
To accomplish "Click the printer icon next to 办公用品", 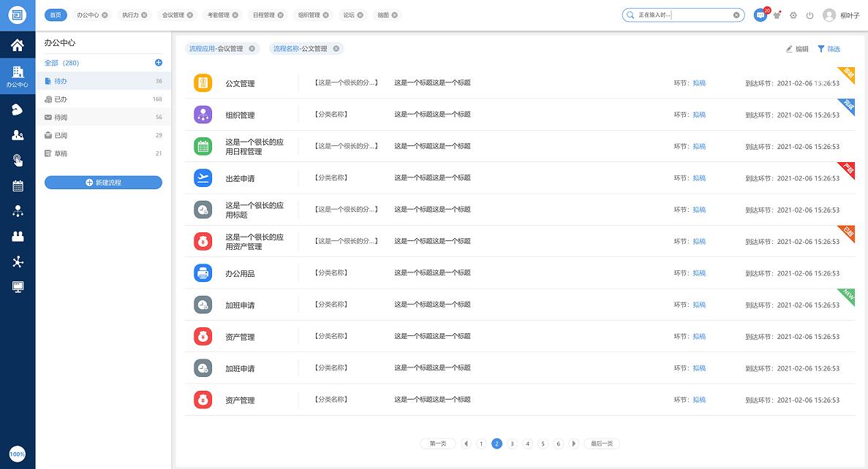I will [203, 272].
